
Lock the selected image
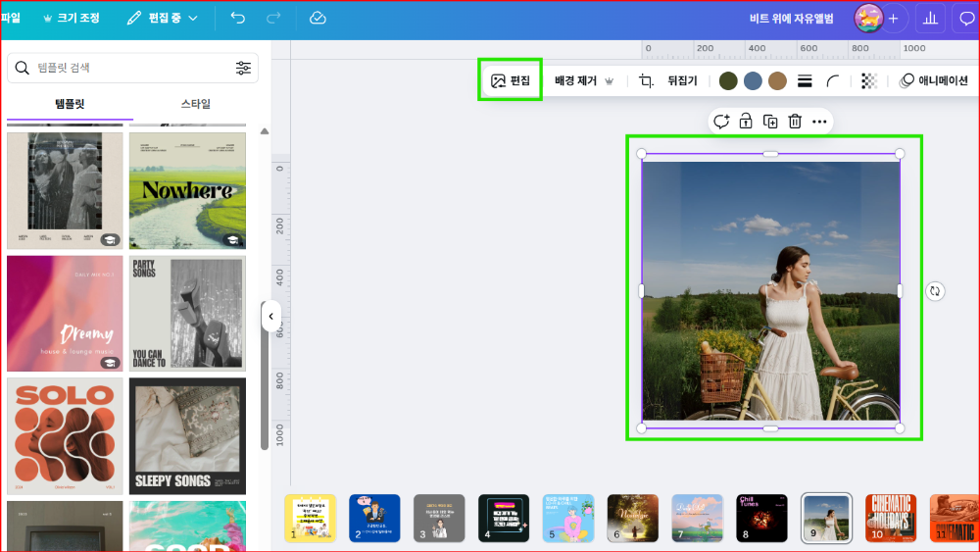coord(746,122)
